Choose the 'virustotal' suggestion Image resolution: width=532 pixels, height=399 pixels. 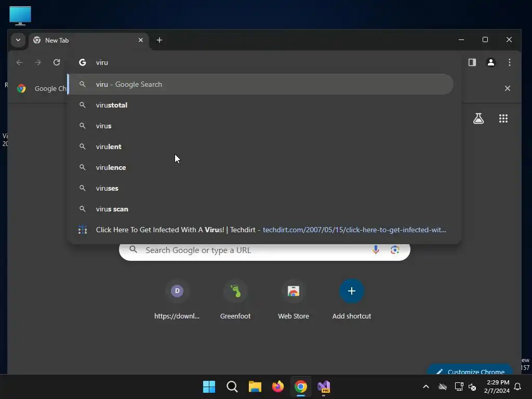(x=261, y=105)
